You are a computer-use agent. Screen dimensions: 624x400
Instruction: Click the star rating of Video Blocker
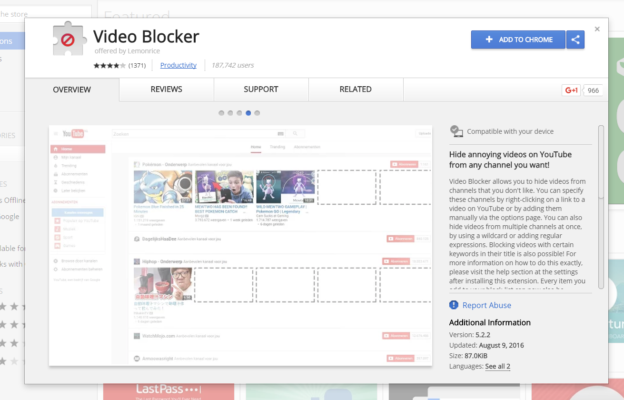[x=109, y=65]
